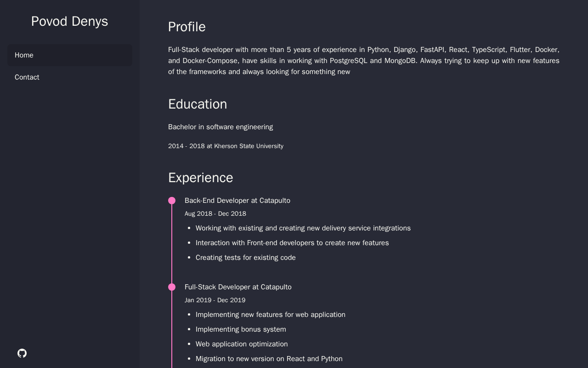Screen dimensions: 588x368
Task: Click the Aug 2018 - Dec 2018 date
Action: point(215,214)
